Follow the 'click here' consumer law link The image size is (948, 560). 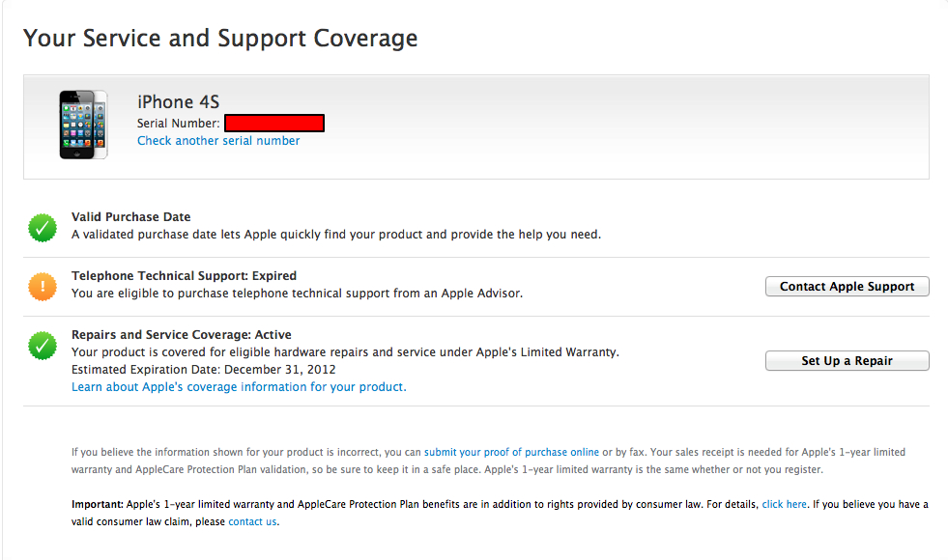pyautogui.click(x=784, y=504)
